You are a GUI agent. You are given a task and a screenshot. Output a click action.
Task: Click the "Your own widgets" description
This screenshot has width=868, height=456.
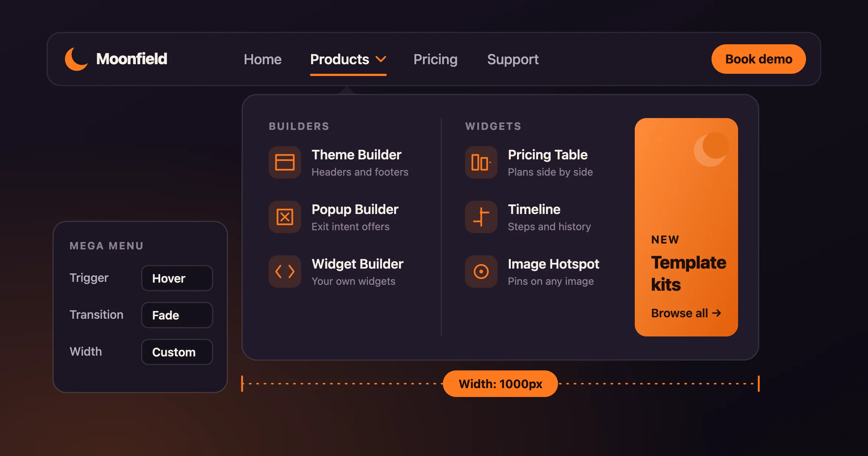coord(354,281)
